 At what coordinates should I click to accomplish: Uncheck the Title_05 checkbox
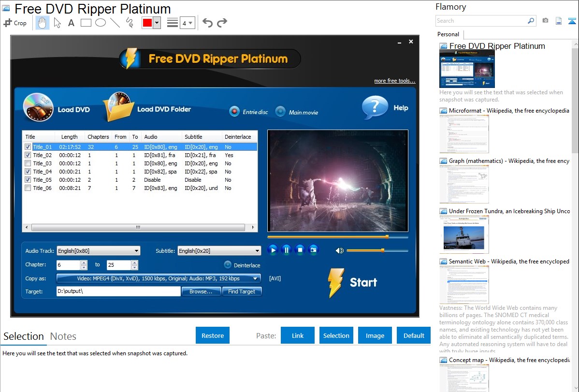(28, 179)
